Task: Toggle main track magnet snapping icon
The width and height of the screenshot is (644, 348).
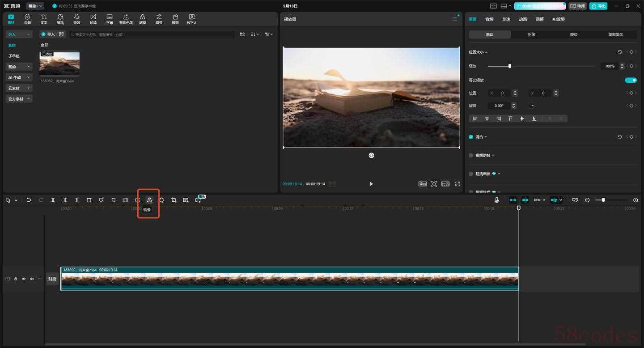Action: (513, 200)
